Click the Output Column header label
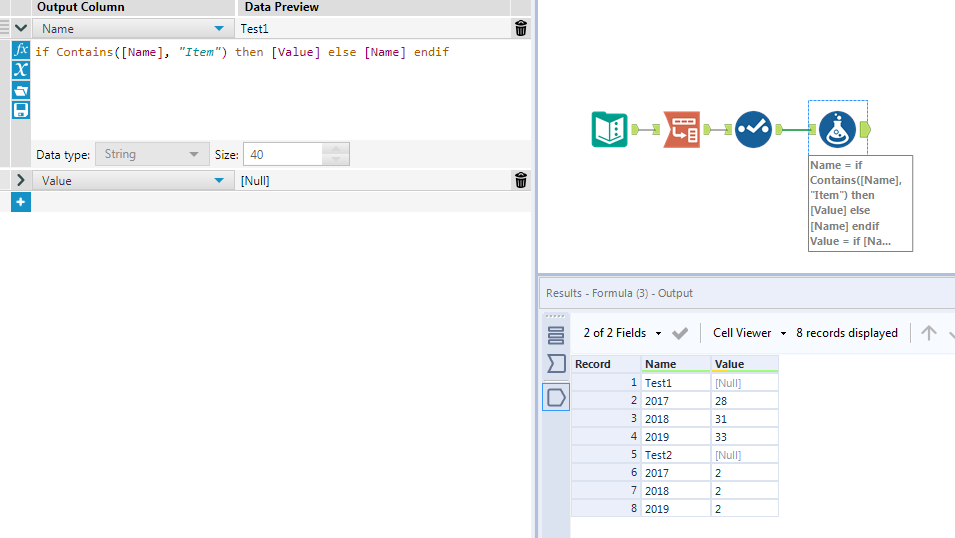Viewport: 955px width, 538px height. click(x=80, y=7)
